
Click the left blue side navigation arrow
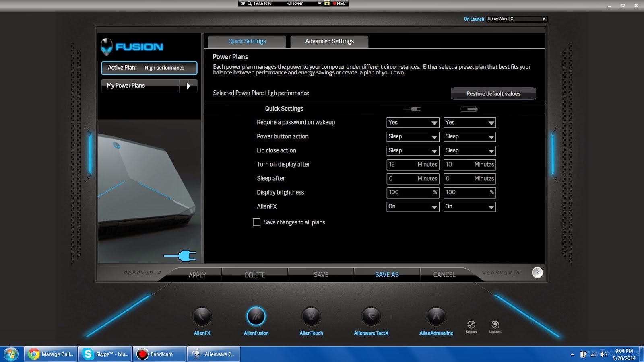point(90,154)
